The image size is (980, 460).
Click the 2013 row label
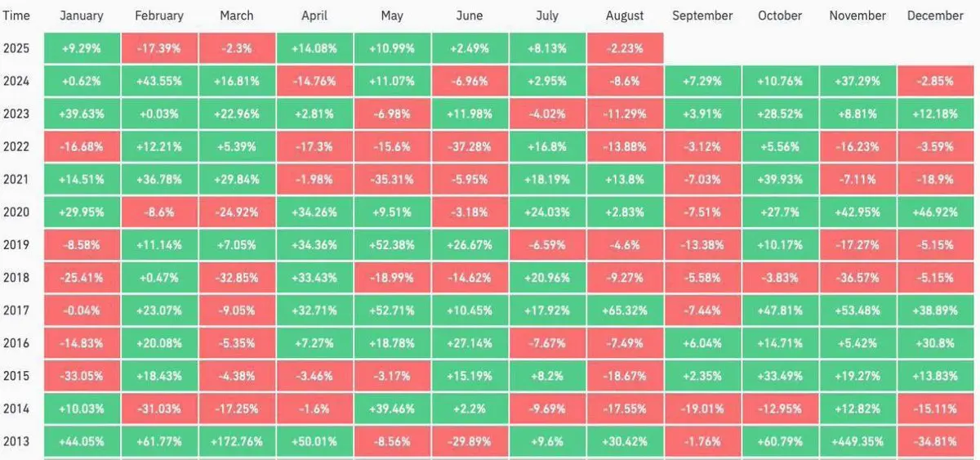coord(16,441)
